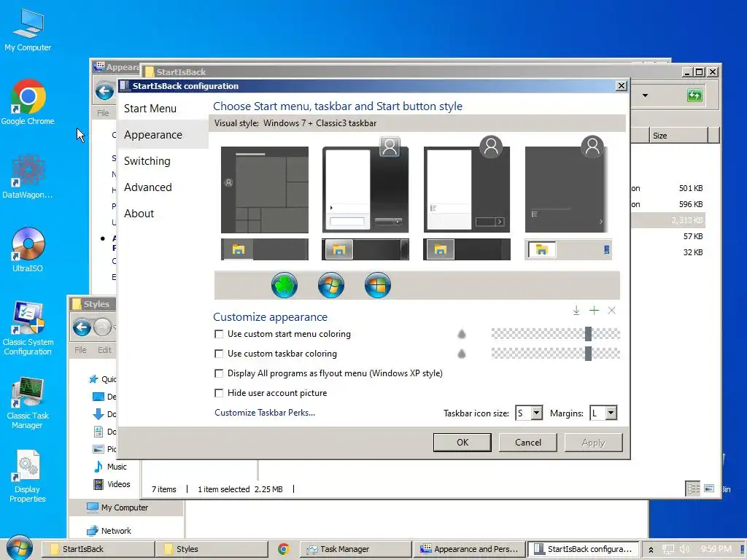Image resolution: width=747 pixels, height=560 pixels.
Task: Click the clock showing 9:59 PM
Action: (x=716, y=549)
